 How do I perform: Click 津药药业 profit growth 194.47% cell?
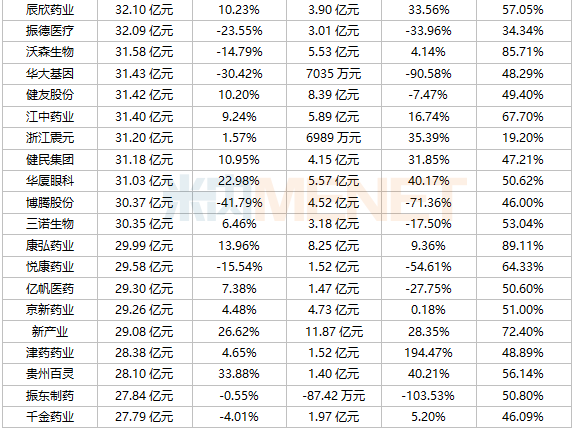[x=428, y=353]
